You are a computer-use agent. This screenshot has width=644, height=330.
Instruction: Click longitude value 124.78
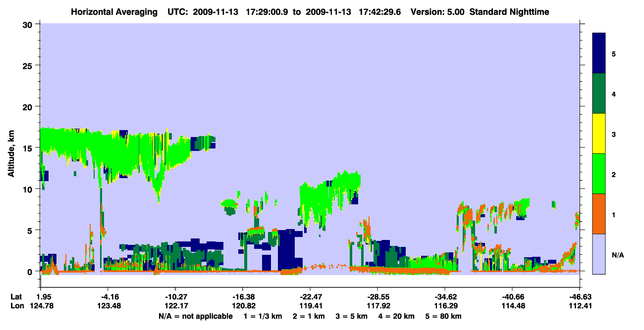tap(41, 306)
